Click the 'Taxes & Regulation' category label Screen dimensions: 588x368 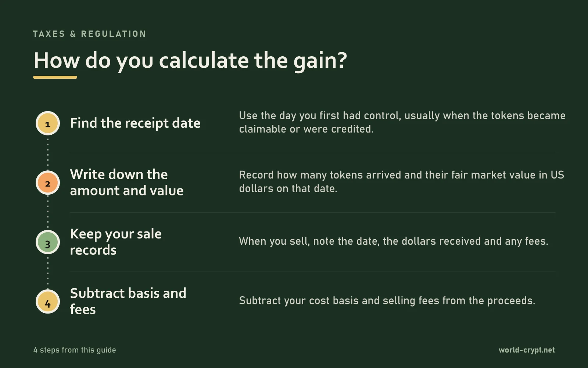coord(89,34)
